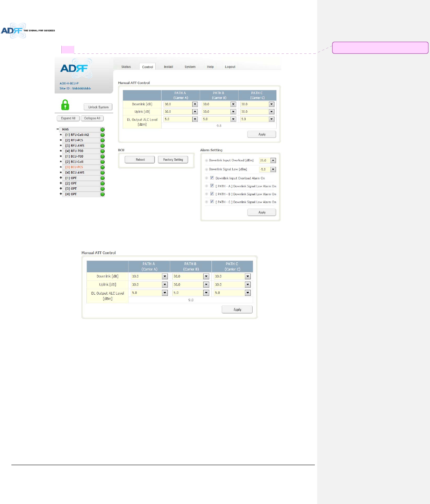Image resolution: width=430 pixels, height=504 pixels.
Task: Expand the [2] OPT tree node
Action: coord(61,183)
